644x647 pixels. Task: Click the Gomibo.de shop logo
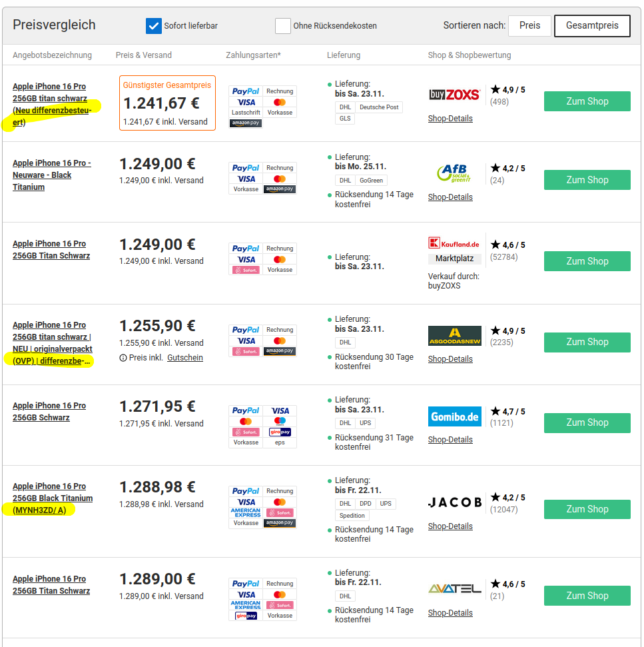coord(454,416)
